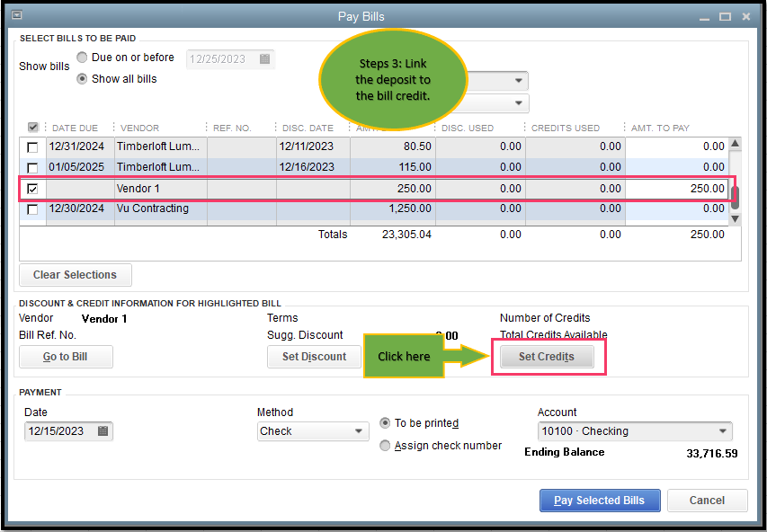Select Show all bills radio option
Image resolution: width=767 pixels, height=532 pixels.
pyautogui.click(x=82, y=79)
